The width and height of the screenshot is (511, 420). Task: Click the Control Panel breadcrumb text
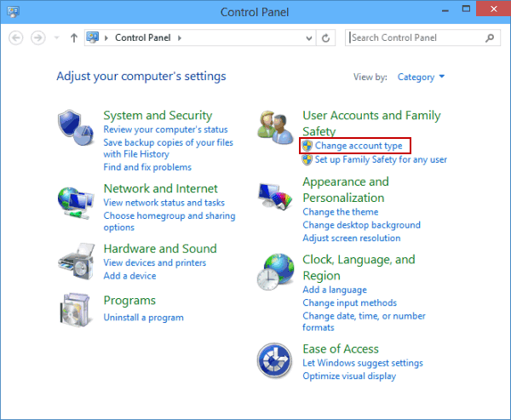tap(143, 37)
